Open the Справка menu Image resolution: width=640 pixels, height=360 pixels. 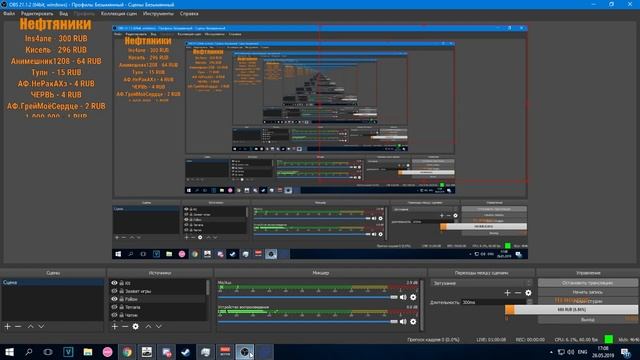coord(189,13)
